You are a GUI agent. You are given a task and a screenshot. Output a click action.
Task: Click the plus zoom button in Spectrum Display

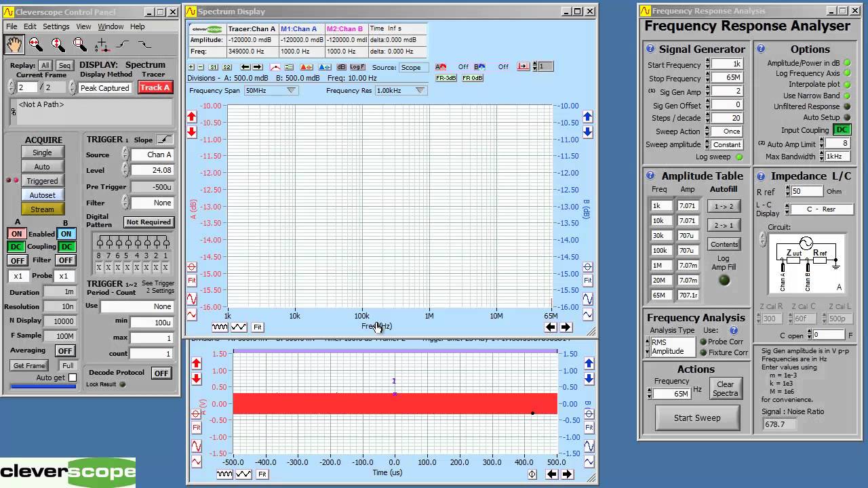coord(192,67)
